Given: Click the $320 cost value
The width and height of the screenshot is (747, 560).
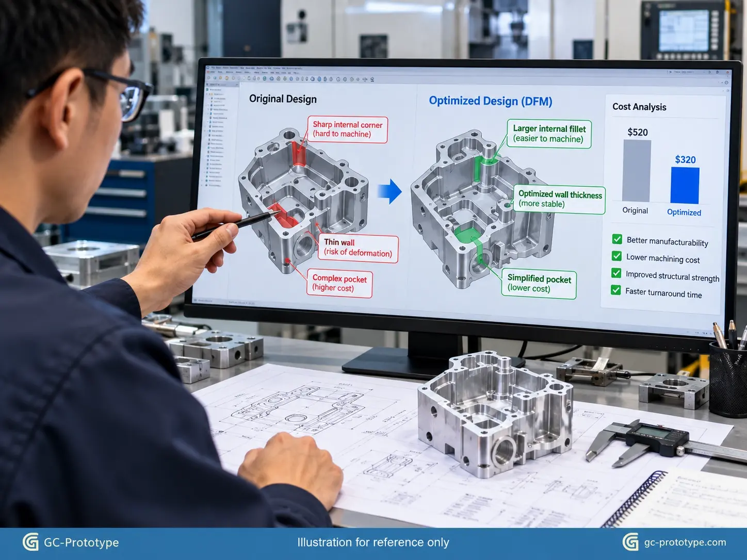Looking at the screenshot, I should click(x=686, y=160).
